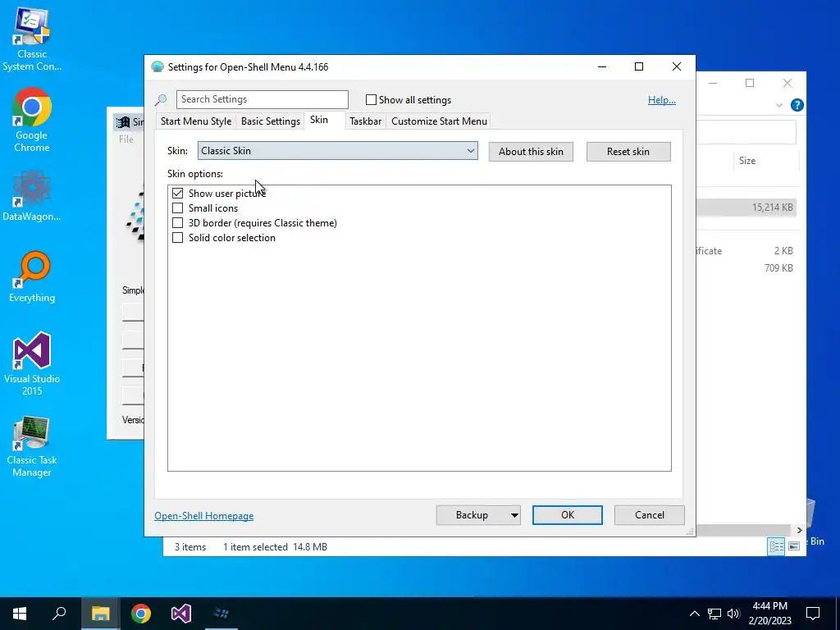Show hidden system tray icons
Viewport: 840px width, 630px height.
click(694, 614)
